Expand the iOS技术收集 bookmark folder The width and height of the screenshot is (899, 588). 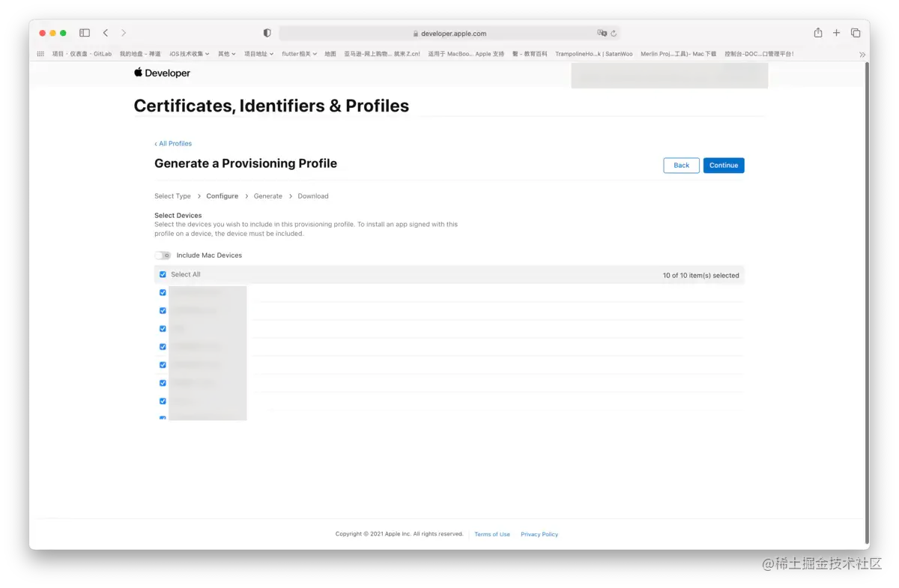click(189, 54)
